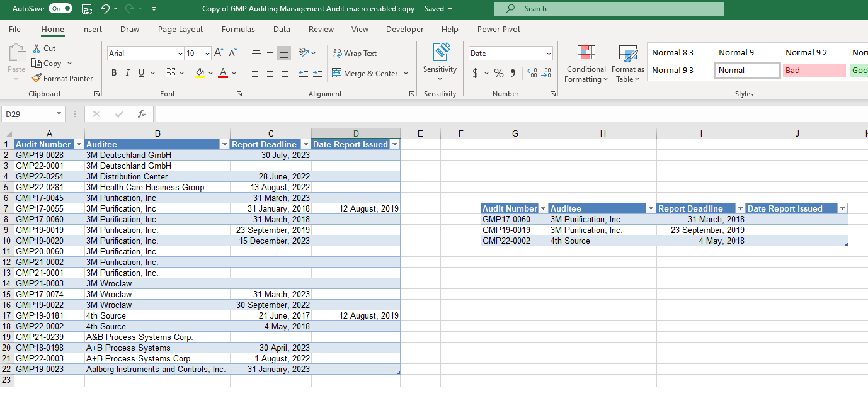This screenshot has width=868, height=408.
Task: Click the Save icon in title bar
Action: click(x=87, y=9)
